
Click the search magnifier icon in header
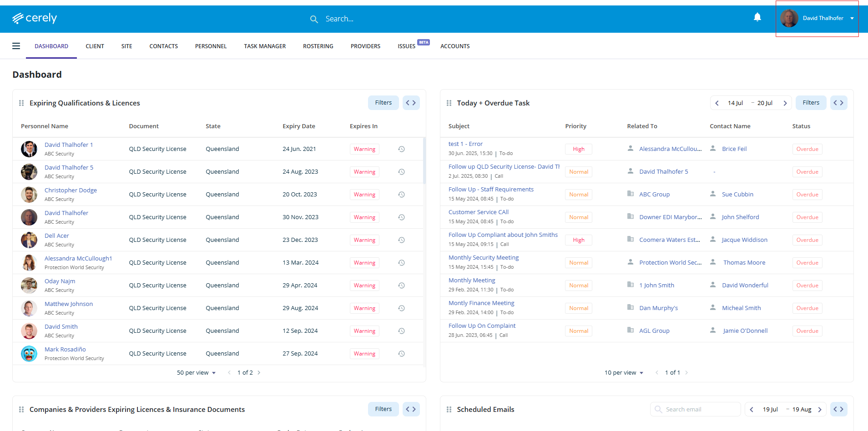tap(314, 19)
